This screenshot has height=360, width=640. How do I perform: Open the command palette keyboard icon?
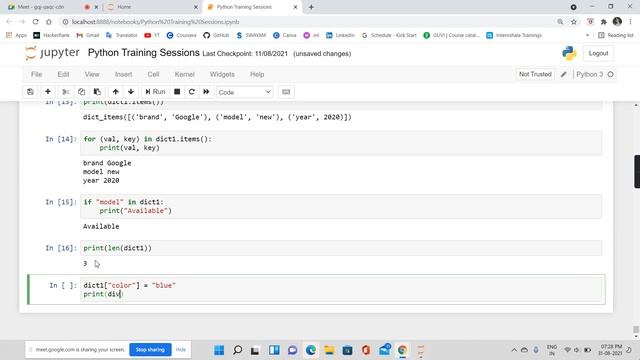[286, 92]
